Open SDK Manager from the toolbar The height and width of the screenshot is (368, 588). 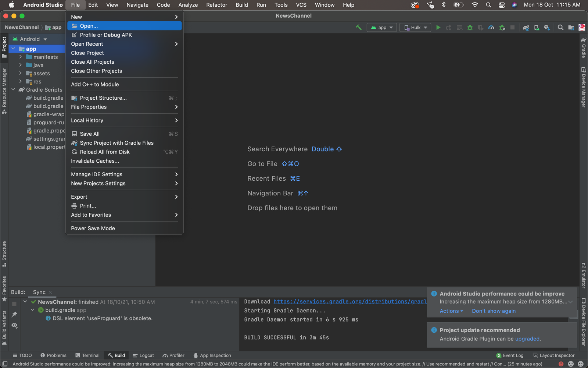[x=547, y=28]
